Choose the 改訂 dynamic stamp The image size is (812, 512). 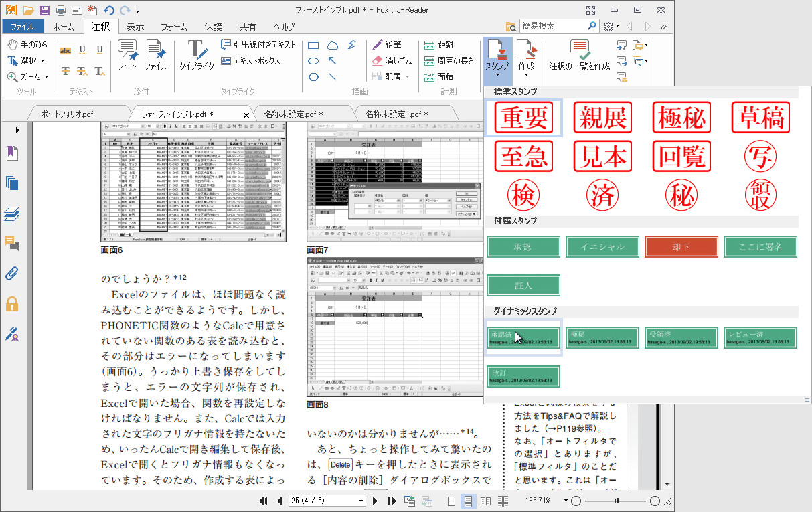[x=523, y=376]
